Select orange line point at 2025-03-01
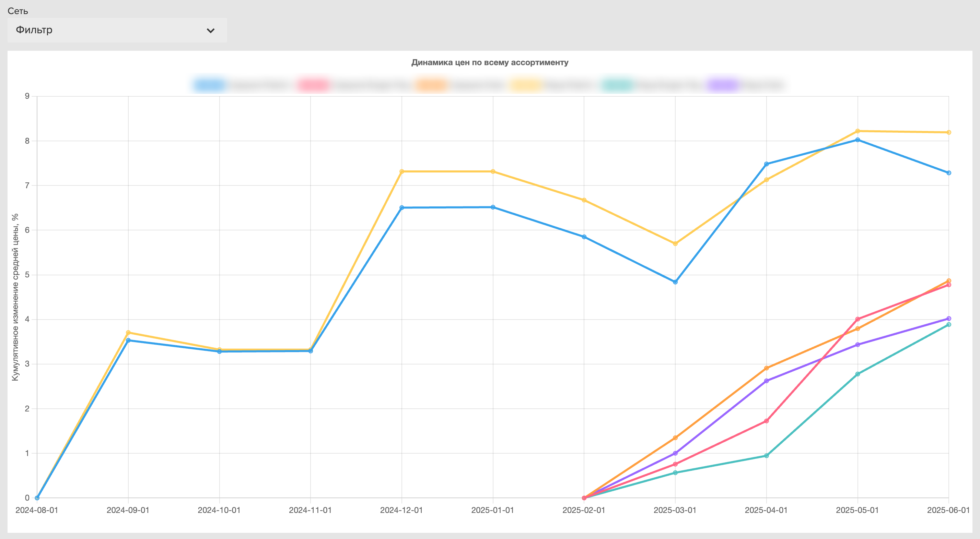This screenshot has height=539, width=980. 675,438
